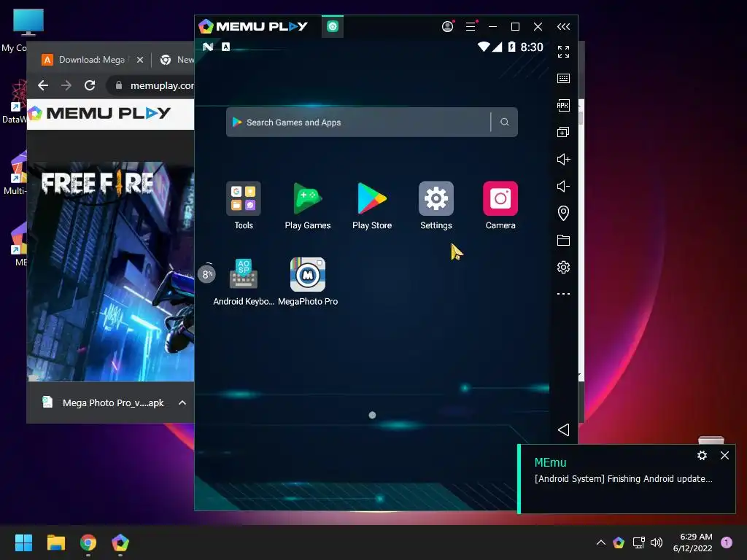The width and height of the screenshot is (747, 560).
Task: Click Chrome forward navigation arrow
Action: (x=66, y=85)
